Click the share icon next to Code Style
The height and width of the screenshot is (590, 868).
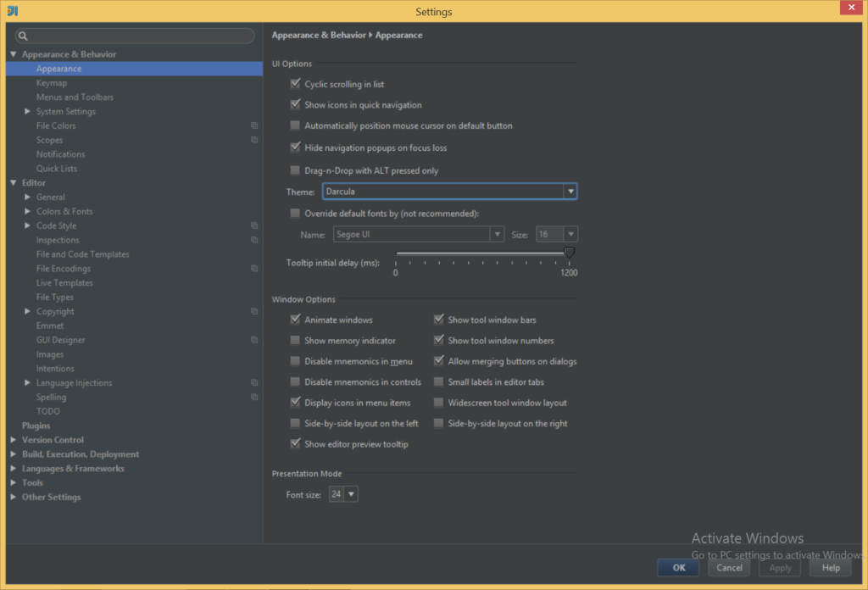(x=253, y=225)
